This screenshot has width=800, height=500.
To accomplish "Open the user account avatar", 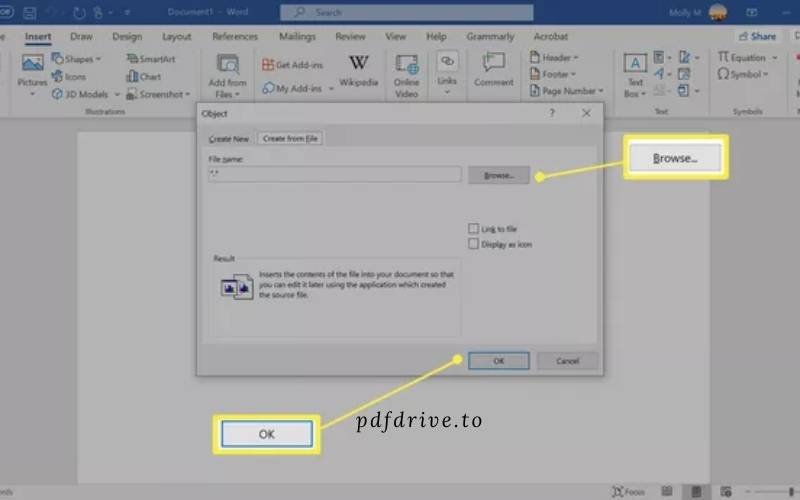I will click(x=718, y=12).
